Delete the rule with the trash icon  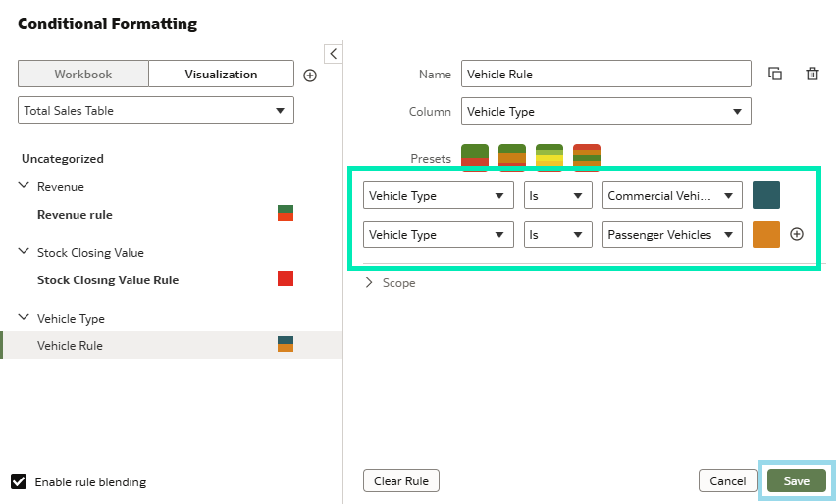(811, 74)
